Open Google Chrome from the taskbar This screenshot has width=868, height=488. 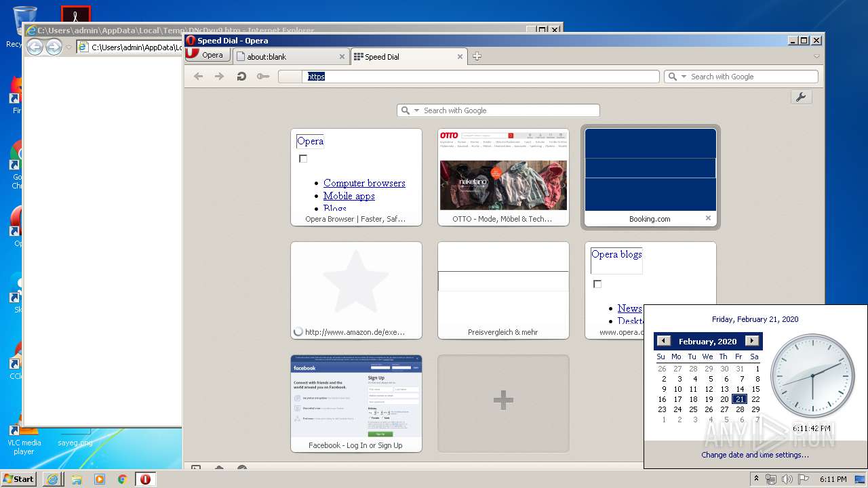point(123,479)
